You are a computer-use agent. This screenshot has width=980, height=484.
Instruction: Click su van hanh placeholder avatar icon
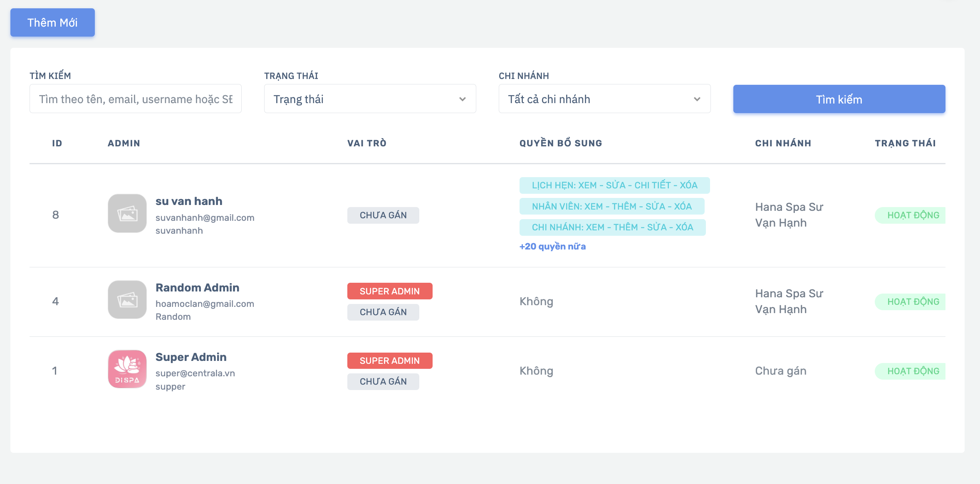(127, 214)
